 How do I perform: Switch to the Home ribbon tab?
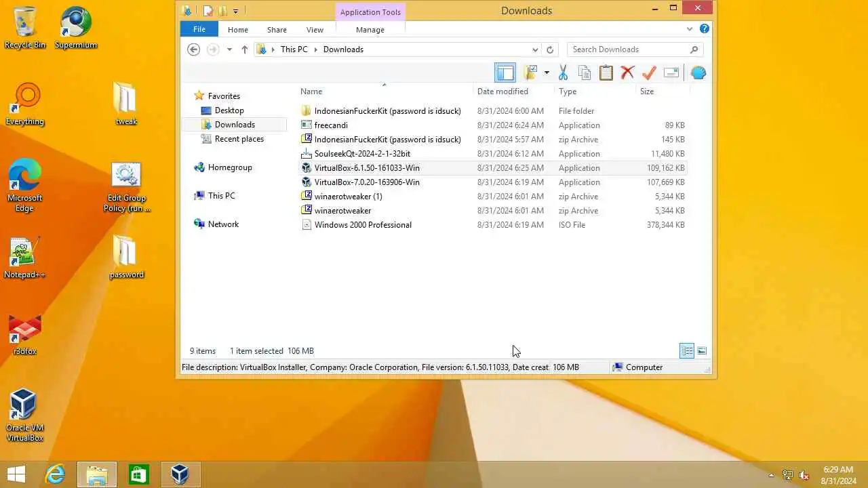pyautogui.click(x=238, y=30)
